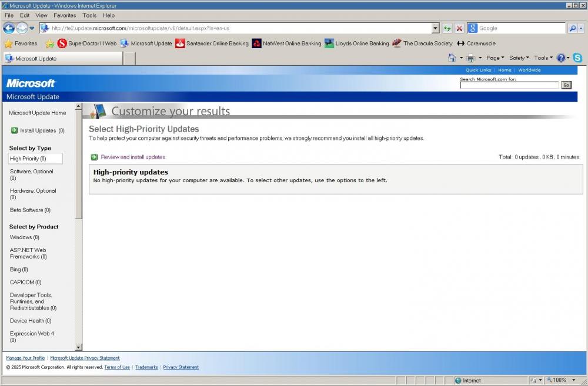Click the browser Back arrow button
This screenshot has height=386, width=588.
9,28
